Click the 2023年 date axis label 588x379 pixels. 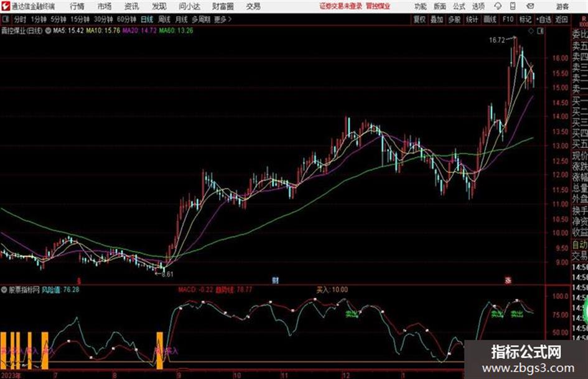pyautogui.click(x=11, y=375)
